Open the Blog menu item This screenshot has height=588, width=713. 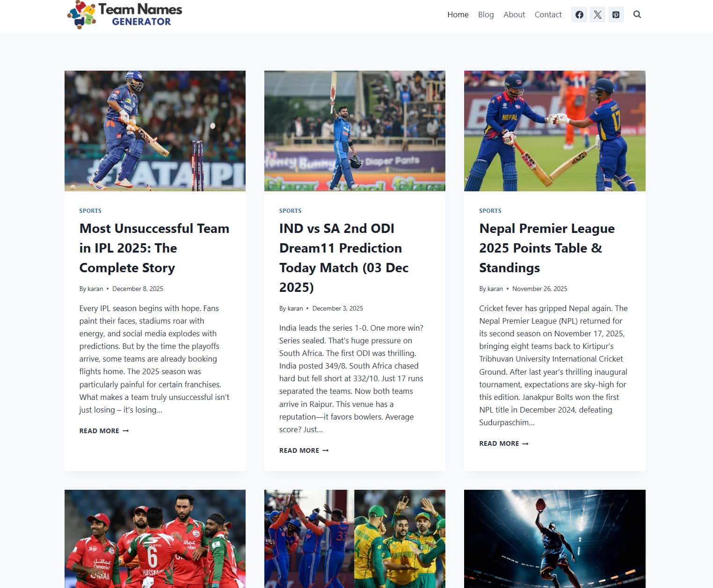tap(486, 15)
